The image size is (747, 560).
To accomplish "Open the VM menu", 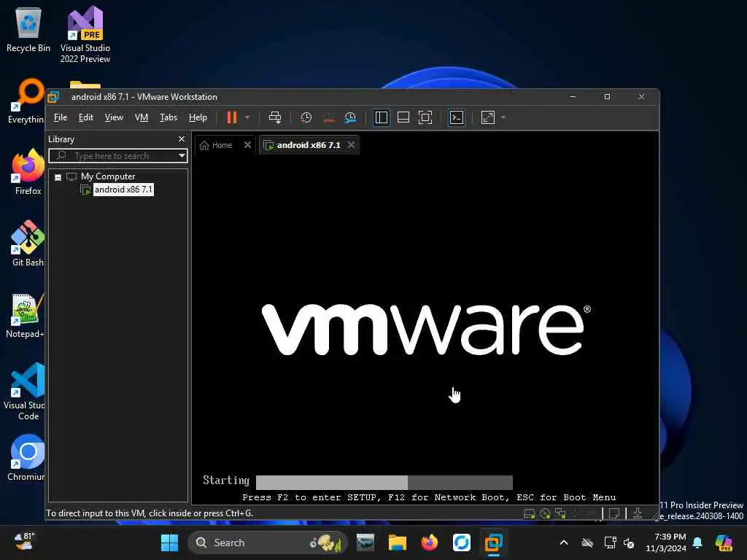I will click(142, 117).
